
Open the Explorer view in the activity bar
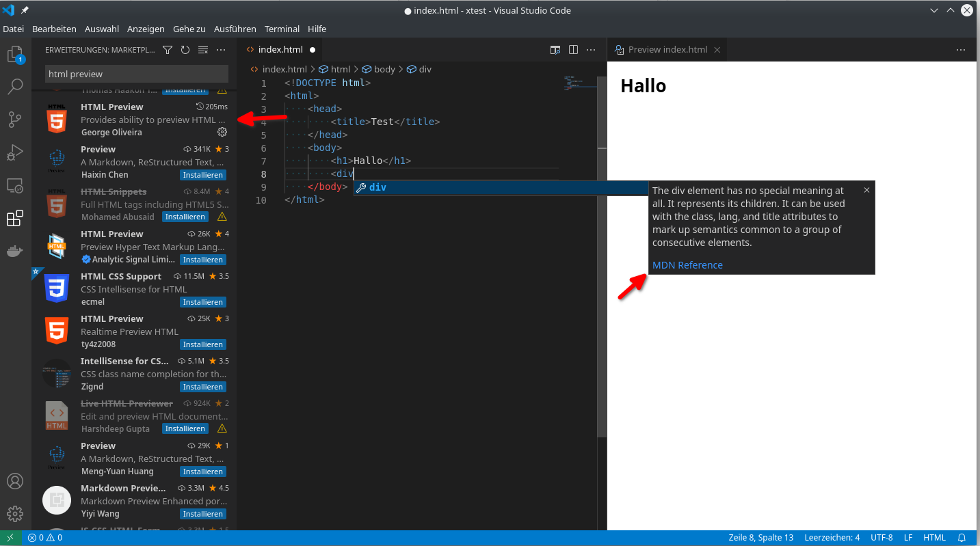[15, 54]
